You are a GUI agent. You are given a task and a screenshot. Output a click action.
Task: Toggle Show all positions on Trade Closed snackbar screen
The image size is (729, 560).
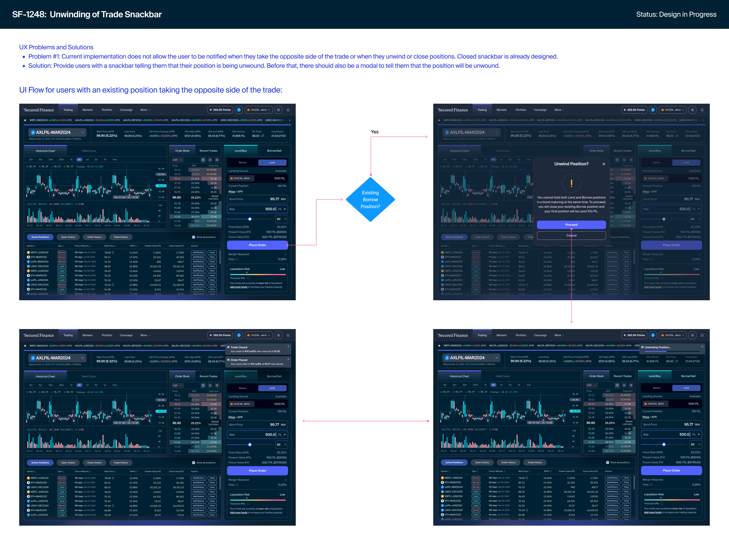tap(193, 463)
